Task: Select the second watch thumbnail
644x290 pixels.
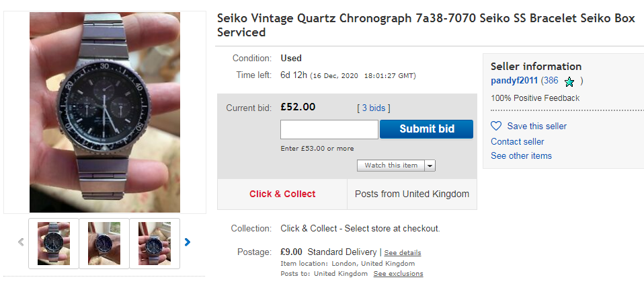Action: click(104, 243)
